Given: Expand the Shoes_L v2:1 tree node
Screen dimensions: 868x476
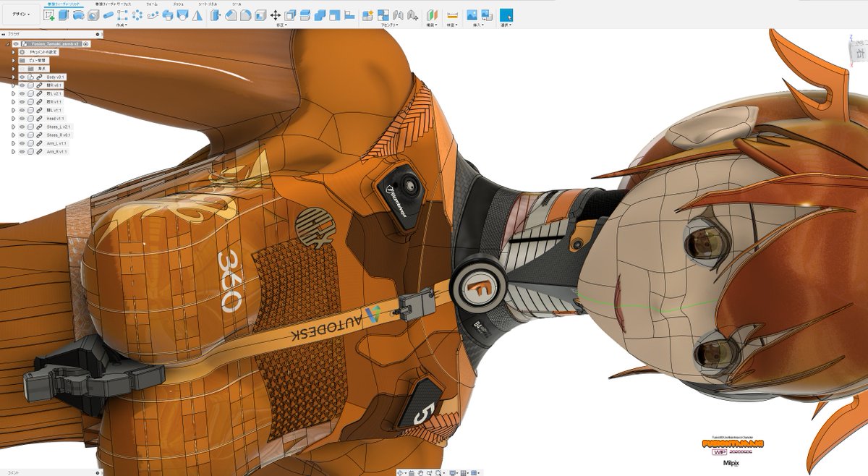Looking at the screenshot, I should click(14, 127).
